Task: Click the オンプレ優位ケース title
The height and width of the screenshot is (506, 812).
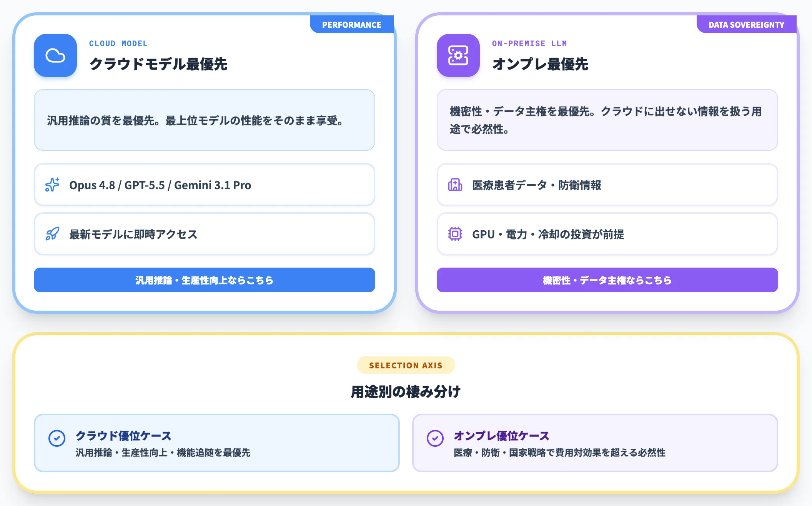Action: tap(502, 436)
